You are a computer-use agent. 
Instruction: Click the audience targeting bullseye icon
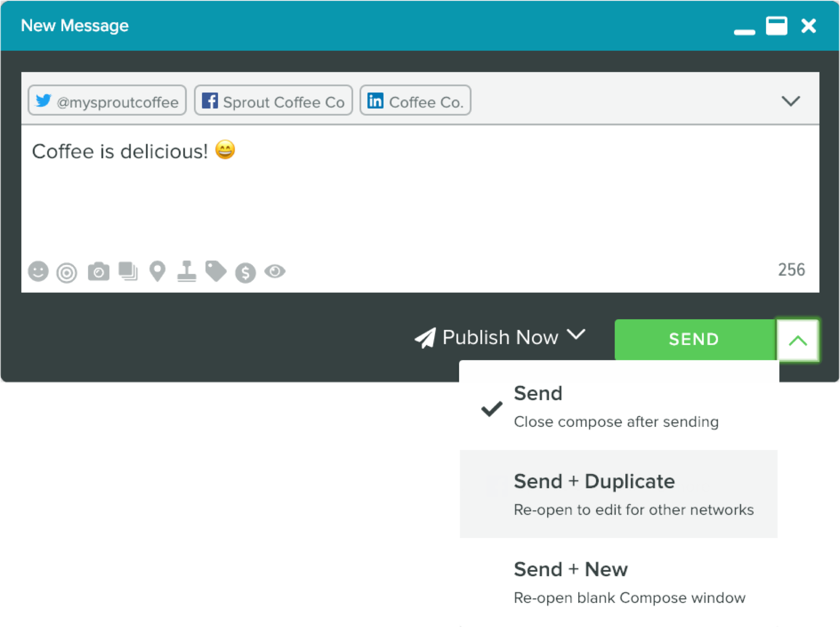67,272
